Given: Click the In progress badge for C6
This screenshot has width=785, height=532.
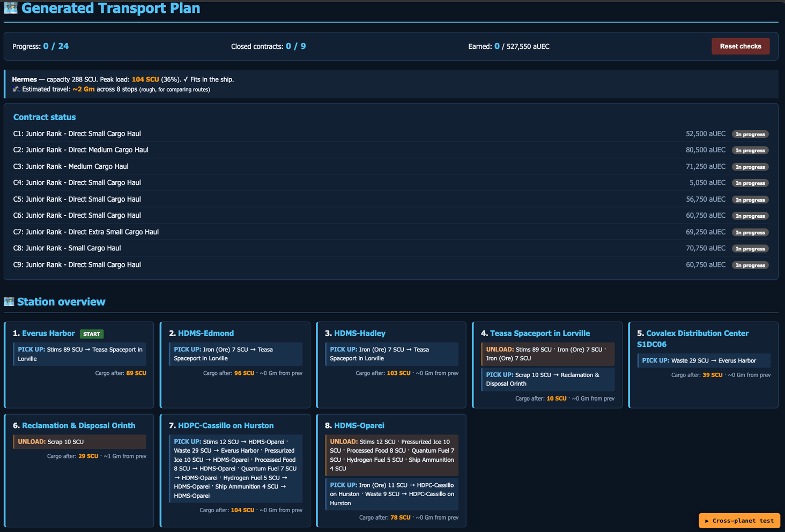Looking at the screenshot, I should 750,216.
